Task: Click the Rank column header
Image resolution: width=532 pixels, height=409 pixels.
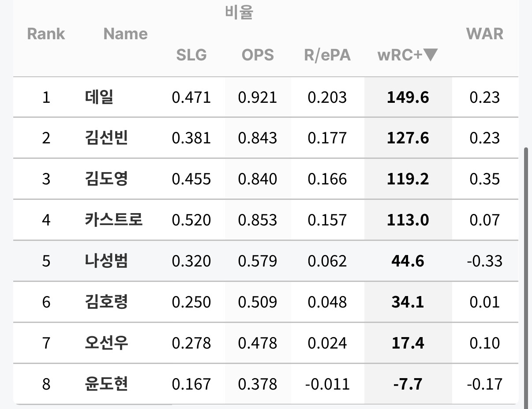Action: (x=46, y=34)
